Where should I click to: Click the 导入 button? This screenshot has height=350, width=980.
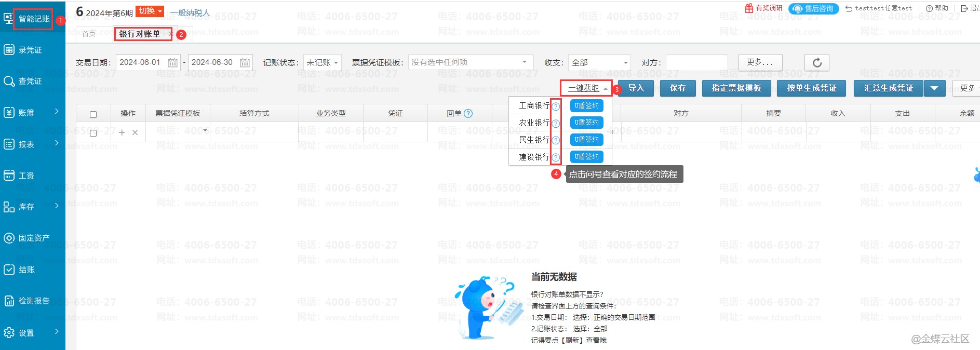[x=636, y=88]
